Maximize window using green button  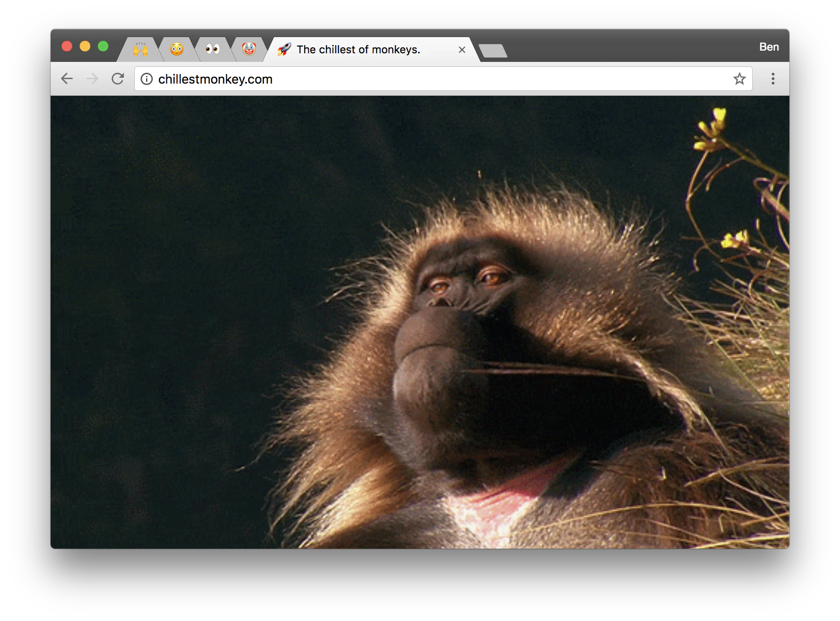point(103,46)
